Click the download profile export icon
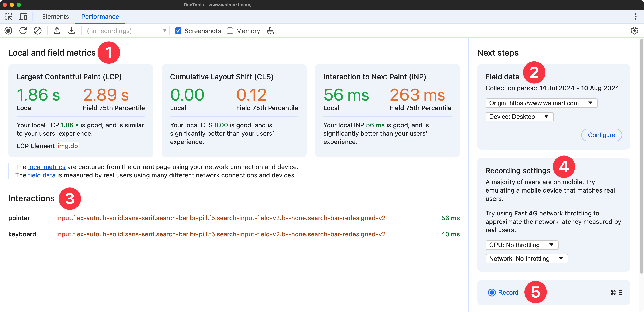Image resolution: width=644 pixels, height=312 pixels. point(71,31)
